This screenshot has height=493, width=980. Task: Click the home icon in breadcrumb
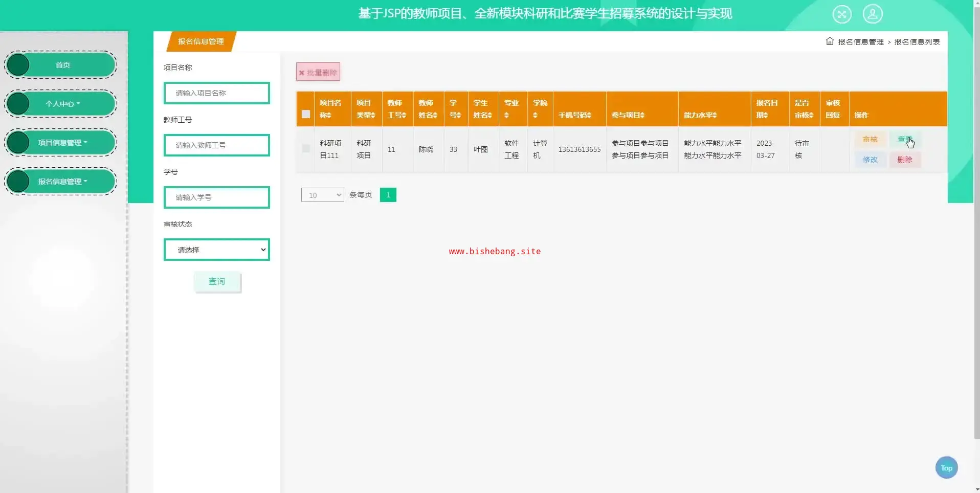coord(829,41)
